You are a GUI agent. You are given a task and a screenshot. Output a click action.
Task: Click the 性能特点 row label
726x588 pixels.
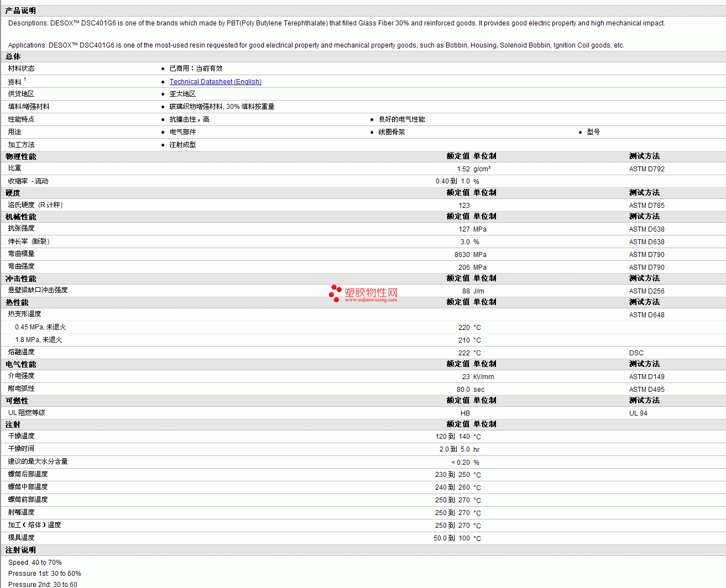tap(21, 119)
